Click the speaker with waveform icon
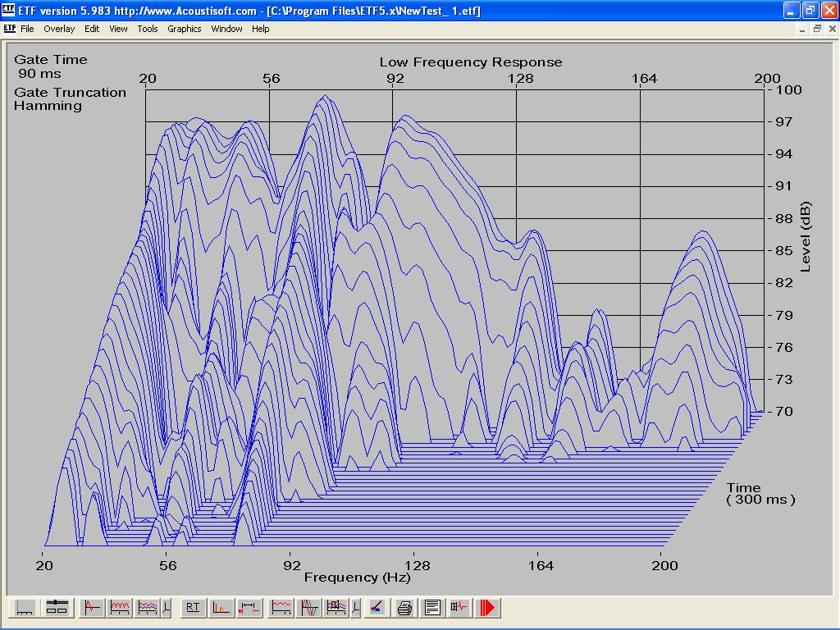 click(x=459, y=608)
